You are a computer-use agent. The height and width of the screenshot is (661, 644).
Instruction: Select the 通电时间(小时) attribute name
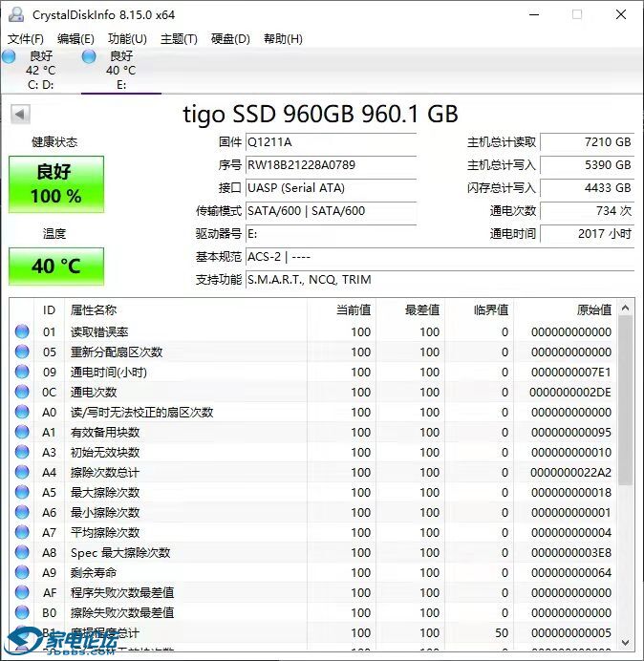[x=109, y=373]
